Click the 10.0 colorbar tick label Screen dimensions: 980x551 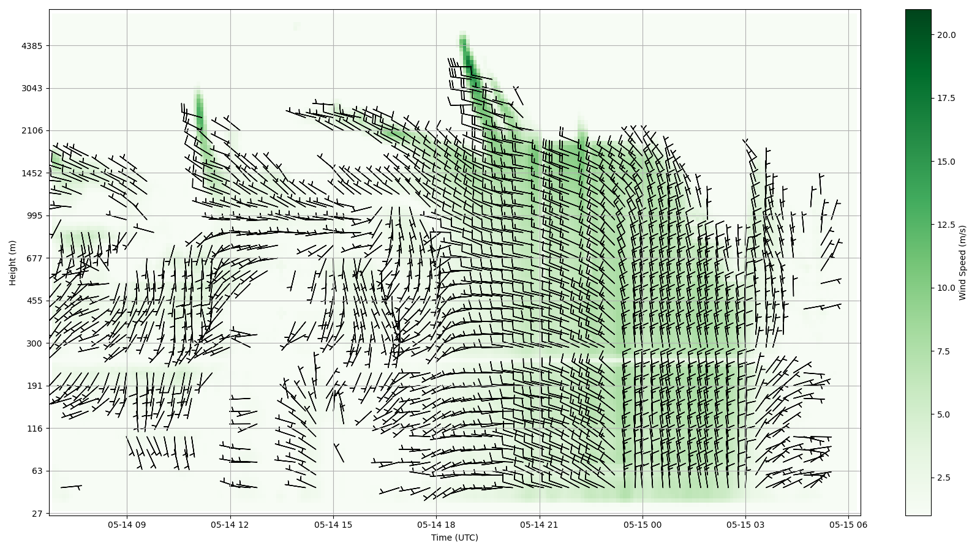(x=946, y=288)
